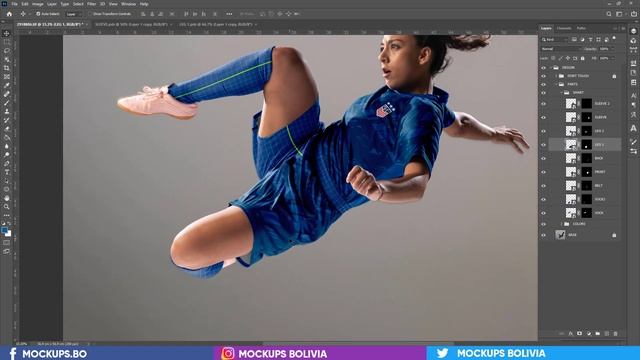
Task: Open the Image menu
Action: click(38, 4)
